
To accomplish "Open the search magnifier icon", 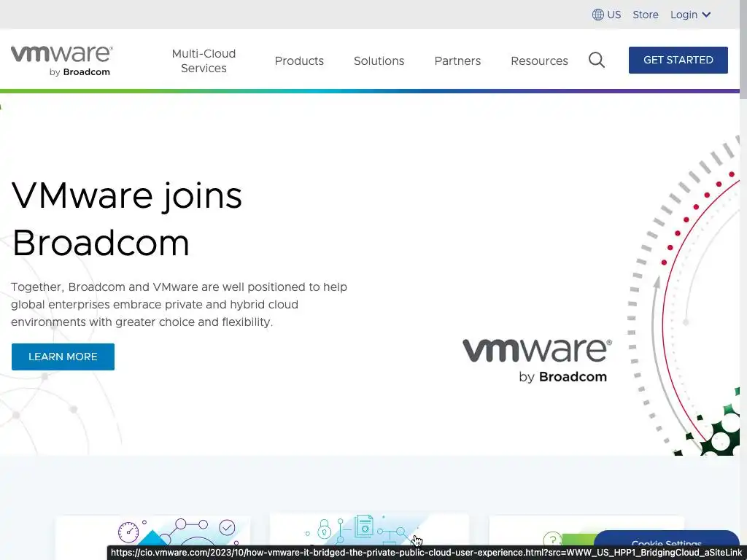I will coord(597,60).
